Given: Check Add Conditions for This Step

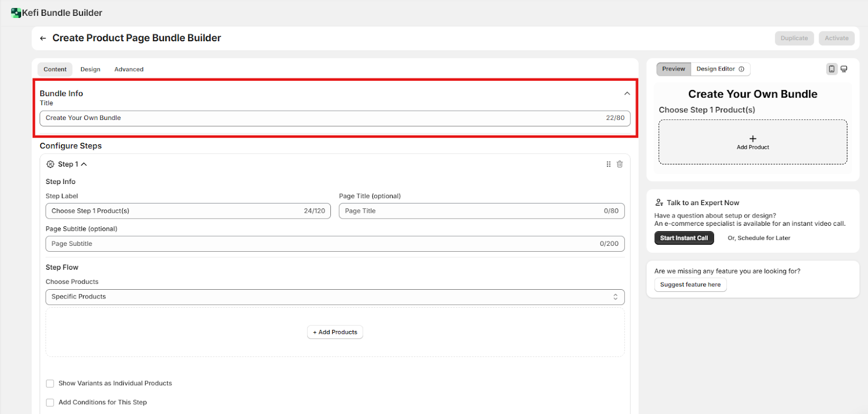Looking at the screenshot, I should click(x=50, y=403).
